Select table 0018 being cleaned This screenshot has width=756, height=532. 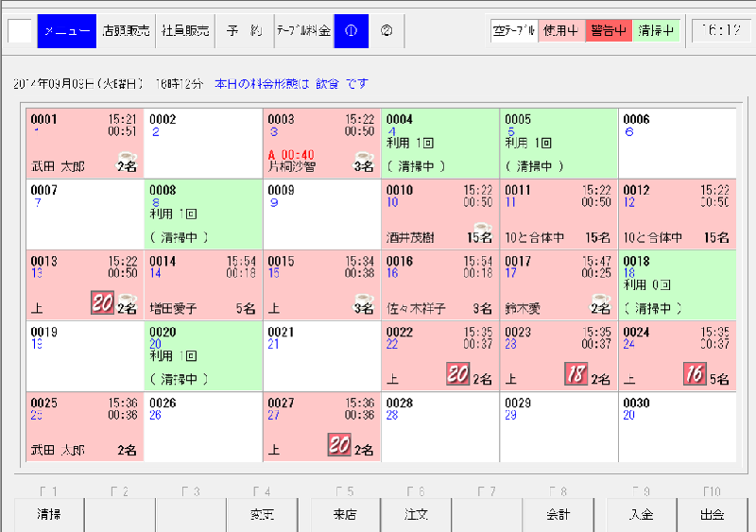click(x=678, y=285)
